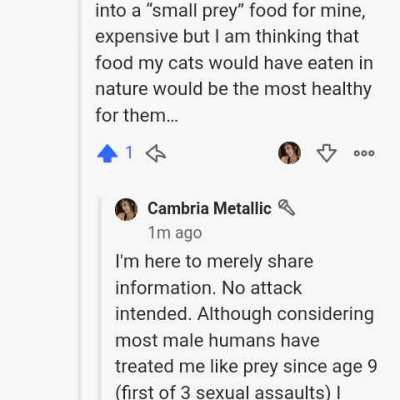Click the small avatar beside the downvote arrow

click(289, 153)
